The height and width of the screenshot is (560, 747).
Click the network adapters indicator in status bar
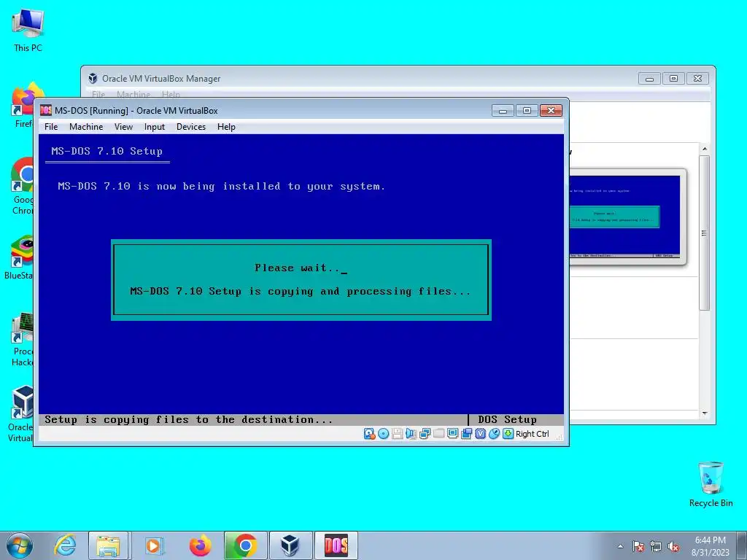tap(425, 434)
